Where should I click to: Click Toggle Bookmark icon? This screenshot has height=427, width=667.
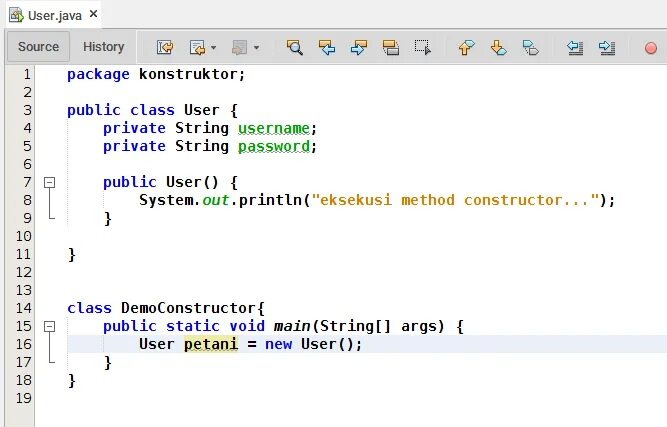[x=530, y=47]
